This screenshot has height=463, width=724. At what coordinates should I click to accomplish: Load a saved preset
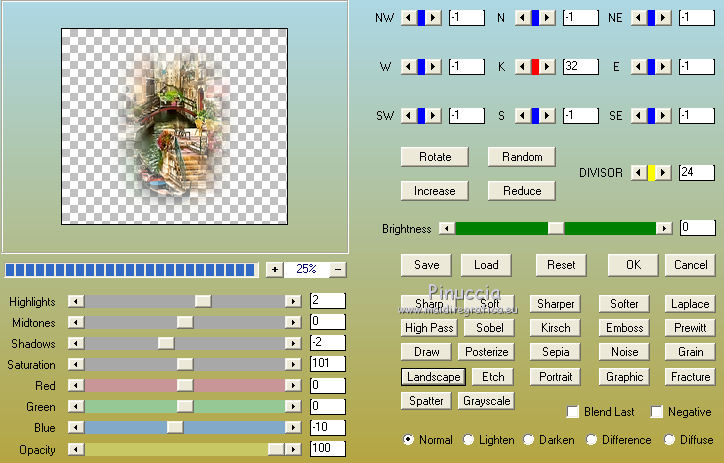coord(486,265)
